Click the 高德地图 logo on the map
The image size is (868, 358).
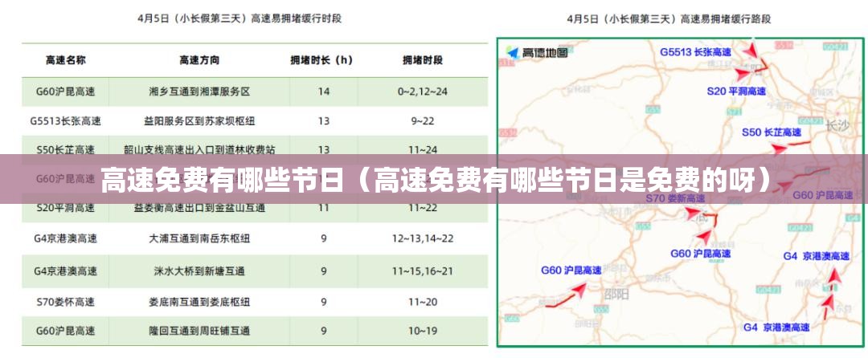pyautogui.click(x=537, y=52)
